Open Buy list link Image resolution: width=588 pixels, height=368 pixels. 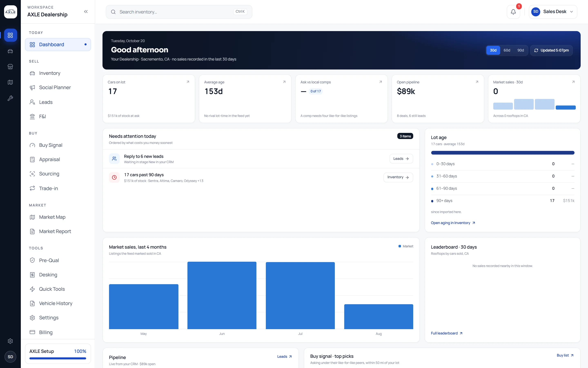565,355
